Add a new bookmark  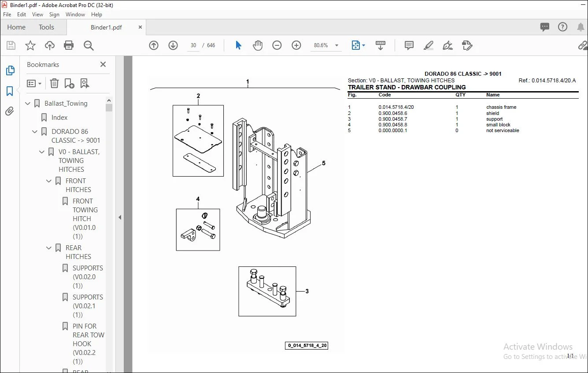pos(69,83)
